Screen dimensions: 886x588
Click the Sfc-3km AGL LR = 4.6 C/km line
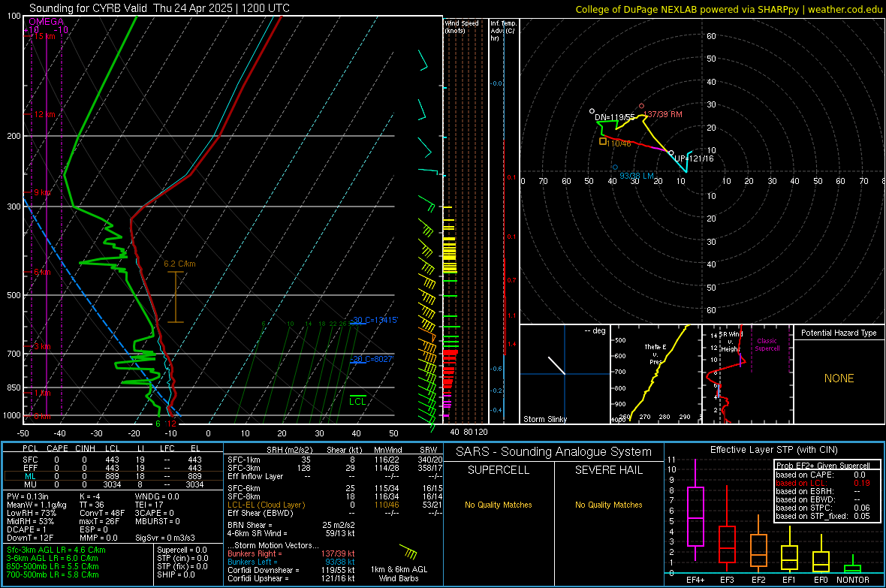click(x=56, y=550)
